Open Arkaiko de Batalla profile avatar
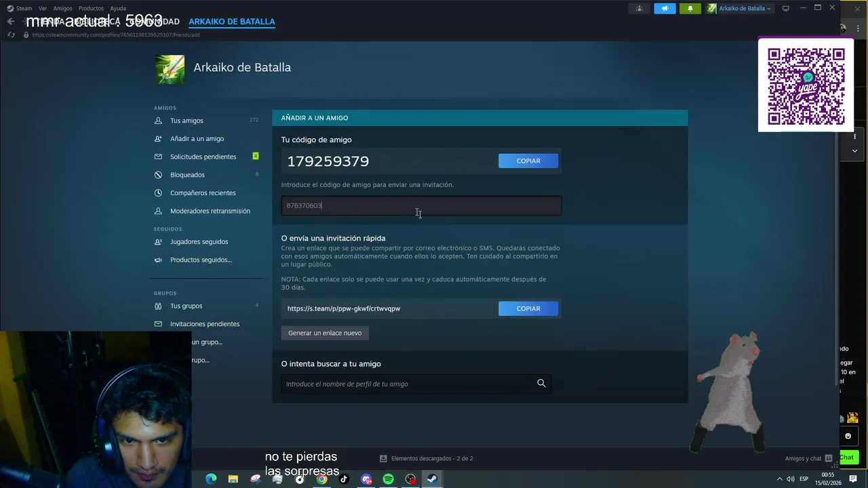 point(170,69)
